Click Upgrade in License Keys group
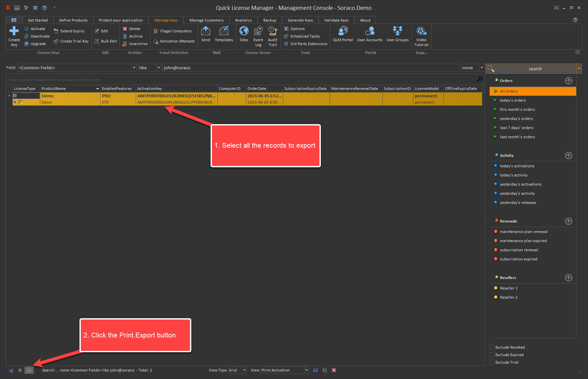This screenshot has height=379, width=588. pos(35,44)
